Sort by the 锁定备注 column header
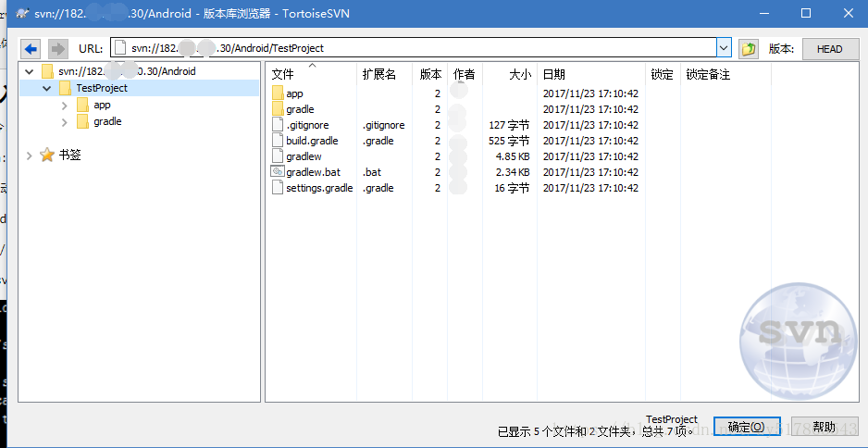Screen dimensions: 868x448 tap(725, 74)
